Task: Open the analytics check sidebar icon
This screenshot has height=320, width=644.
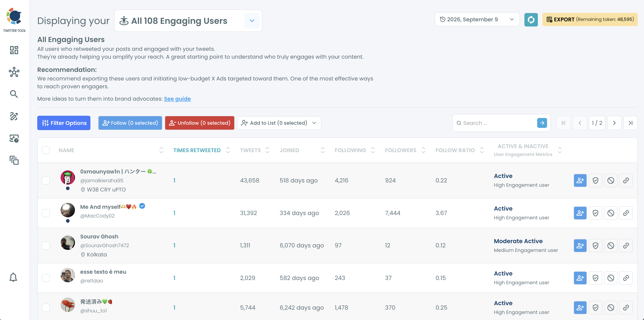Action: (x=14, y=138)
